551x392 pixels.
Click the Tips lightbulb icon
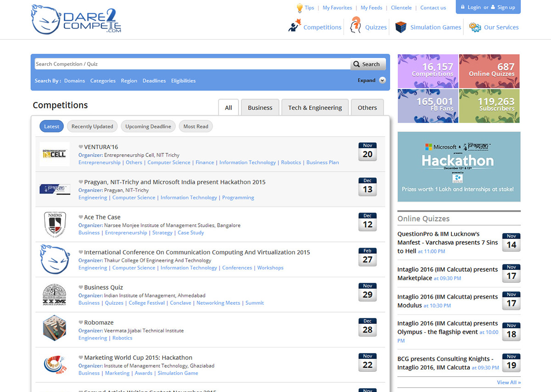click(x=299, y=7)
